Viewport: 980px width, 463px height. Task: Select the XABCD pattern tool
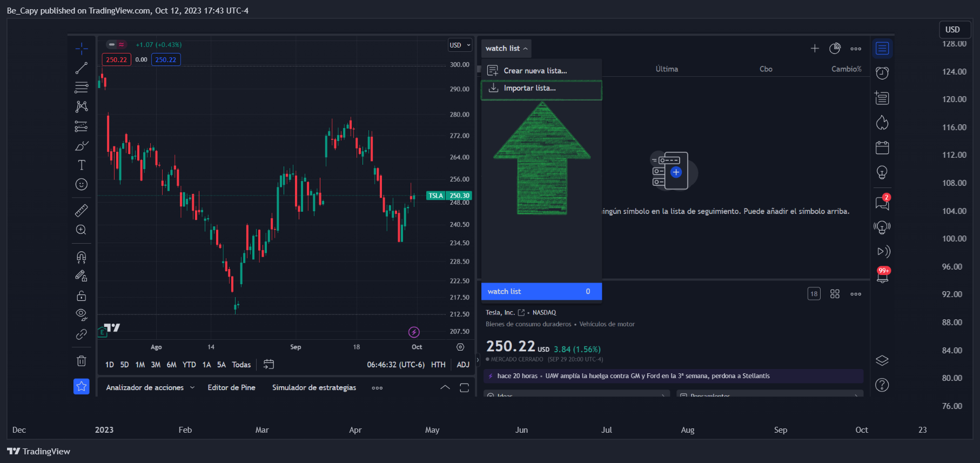click(82, 106)
